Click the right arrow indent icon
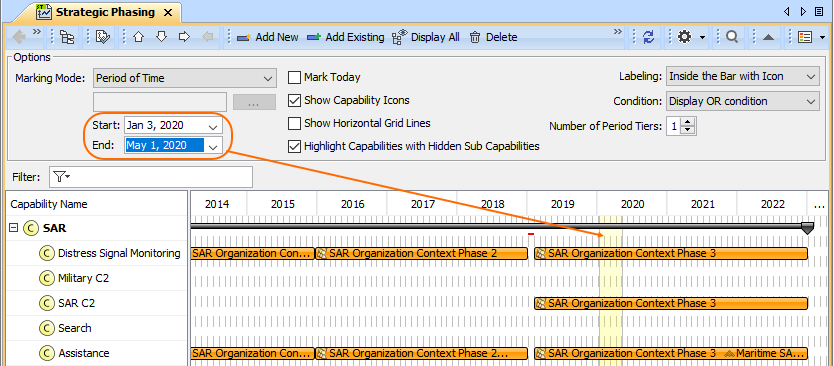The width and height of the screenshot is (834, 366). click(184, 37)
